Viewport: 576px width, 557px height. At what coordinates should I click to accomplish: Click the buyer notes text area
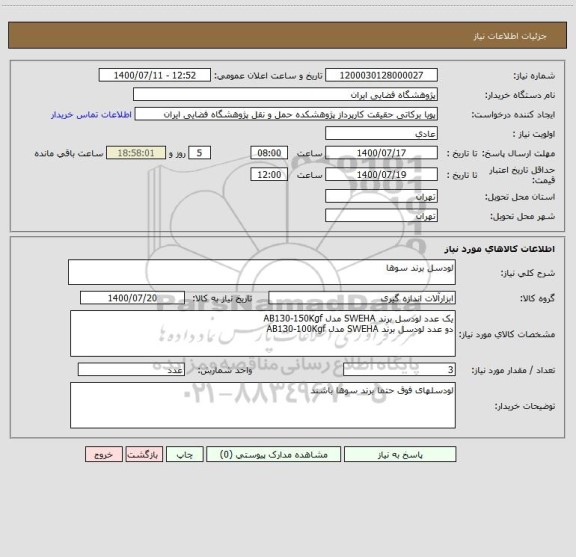(263, 405)
